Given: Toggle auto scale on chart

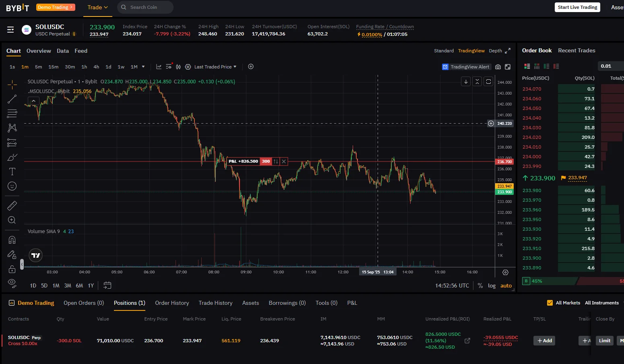Looking at the screenshot, I should click(506, 285).
